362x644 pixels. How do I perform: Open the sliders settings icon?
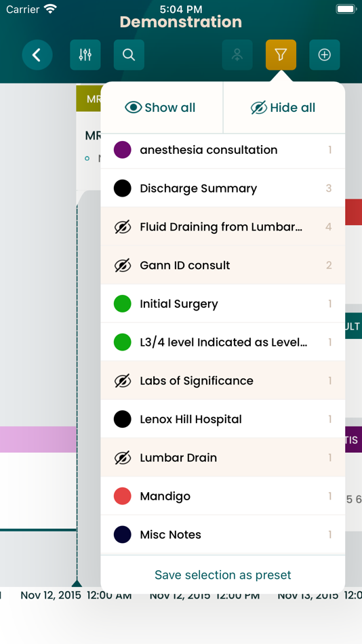(x=85, y=55)
